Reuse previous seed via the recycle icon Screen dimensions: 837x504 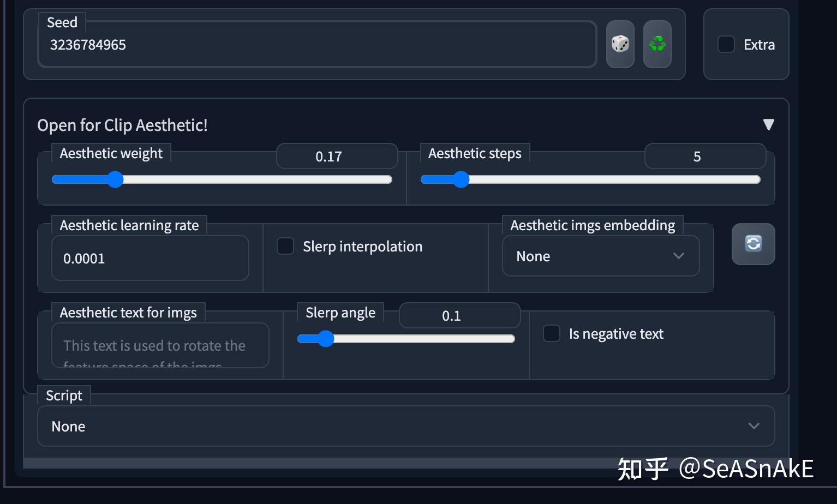click(x=657, y=44)
